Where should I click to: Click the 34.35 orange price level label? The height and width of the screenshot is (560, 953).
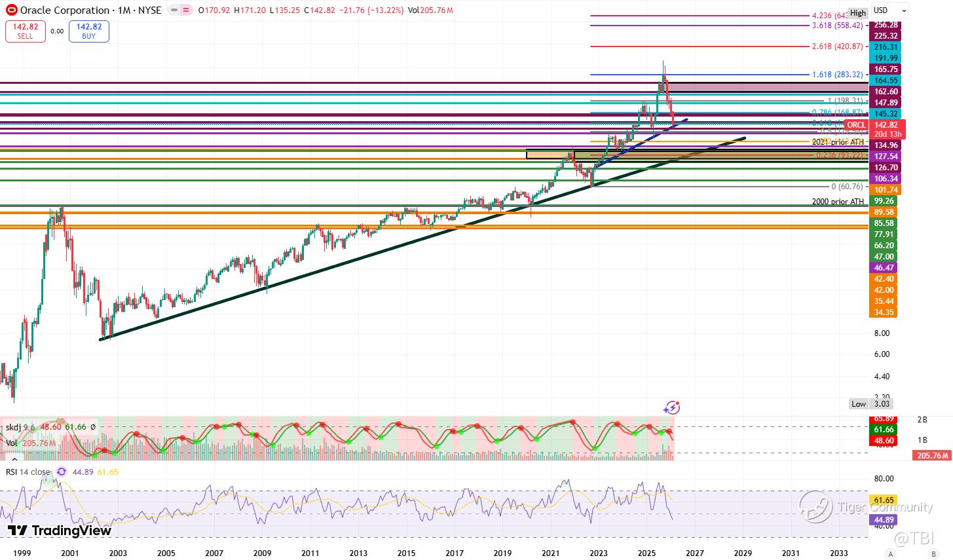pos(884,312)
